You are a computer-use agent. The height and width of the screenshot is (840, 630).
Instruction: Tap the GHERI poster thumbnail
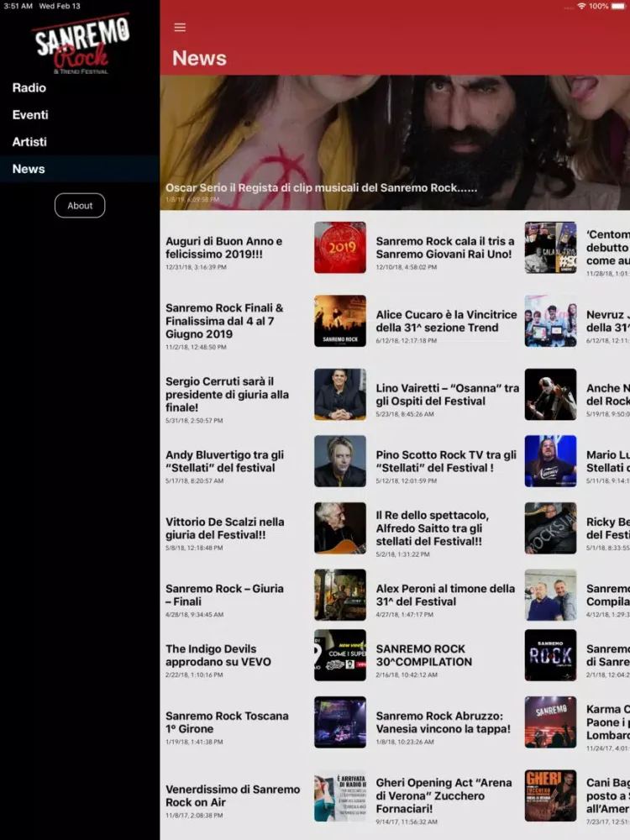coord(551,795)
